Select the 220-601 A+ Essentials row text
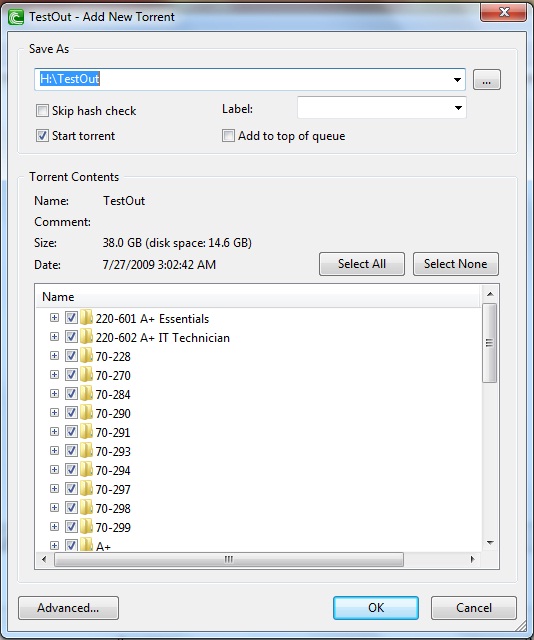534x640 pixels. pos(152,318)
